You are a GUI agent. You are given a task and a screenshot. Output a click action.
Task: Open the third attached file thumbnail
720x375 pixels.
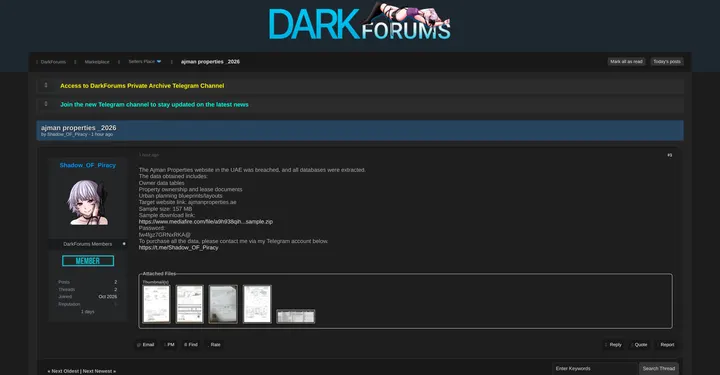223,304
